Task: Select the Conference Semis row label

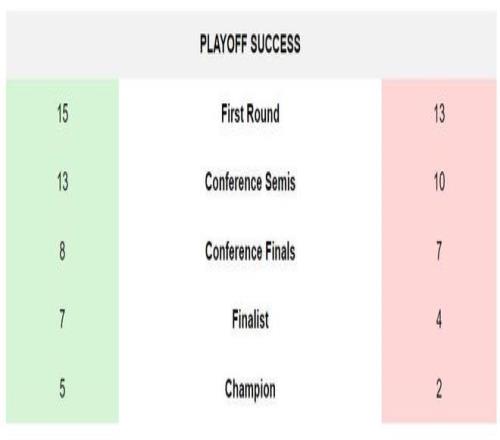Action: pyautogui.click(x=250, y=182)
